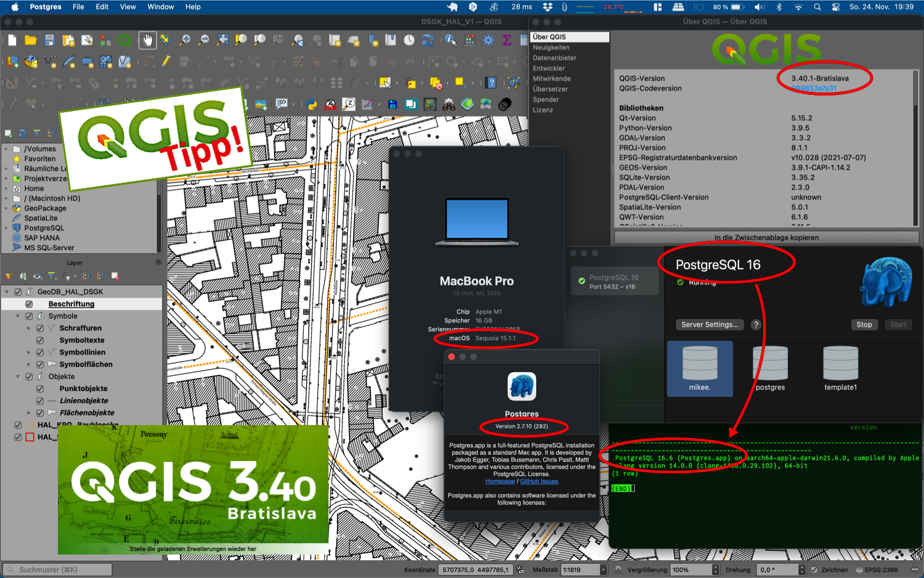Toggle the HAL_KRG_Baubloecke layer checkbox
The width and height of the screenshot is (924, 578).
pos(17,425)
